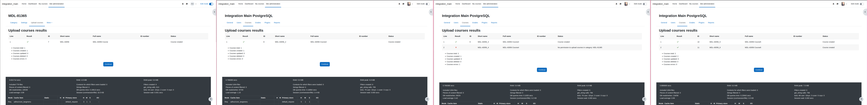Click 'No permission to upload courses' status text
The width and height of the screenshot is (868, 105).
pyautogui.click(x=580, y=48)
